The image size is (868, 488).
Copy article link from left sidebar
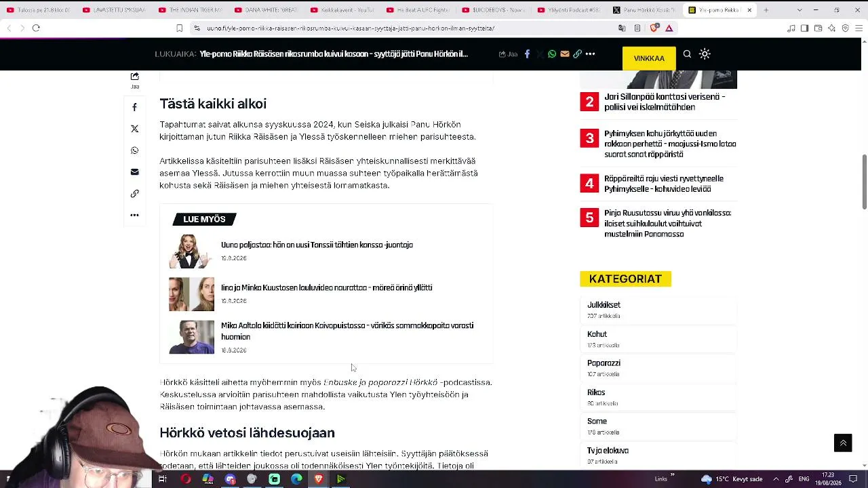pyautogui.click(x=134, y=194)
